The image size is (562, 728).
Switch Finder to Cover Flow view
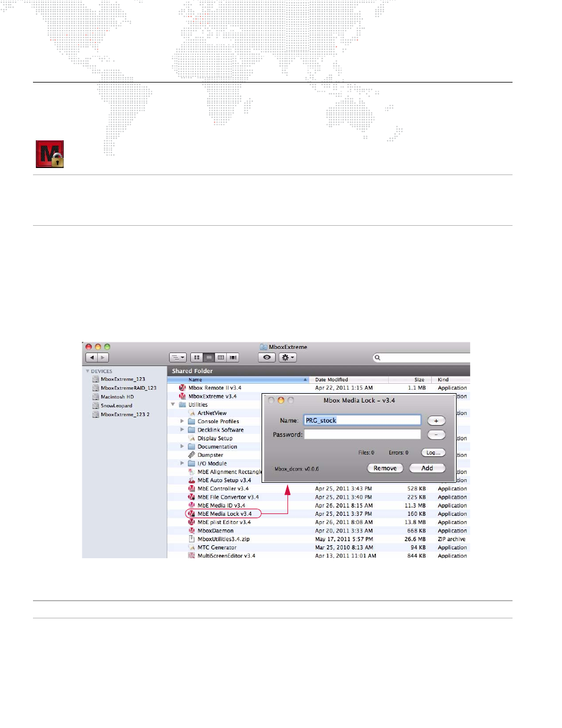[233, 357]
